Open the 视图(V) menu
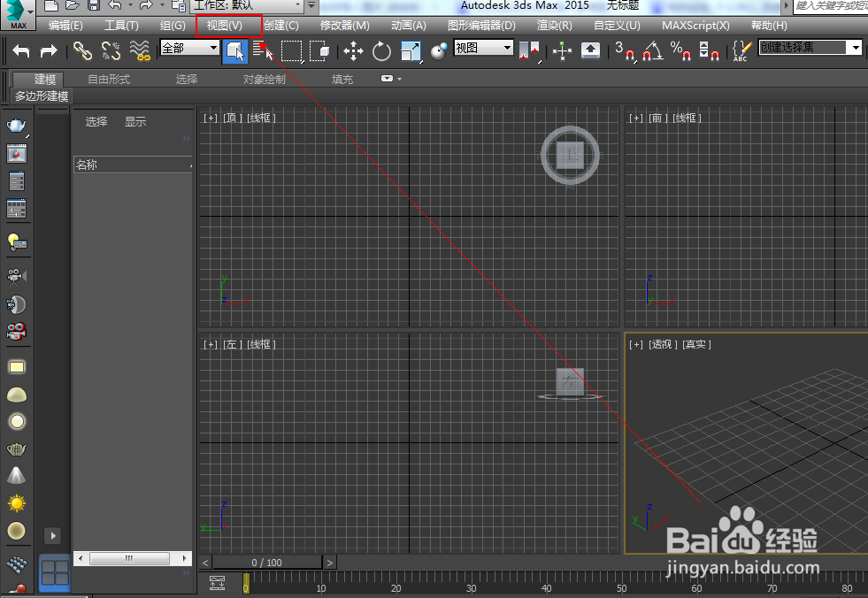This screenshot has height=598, width=868. 224,26
